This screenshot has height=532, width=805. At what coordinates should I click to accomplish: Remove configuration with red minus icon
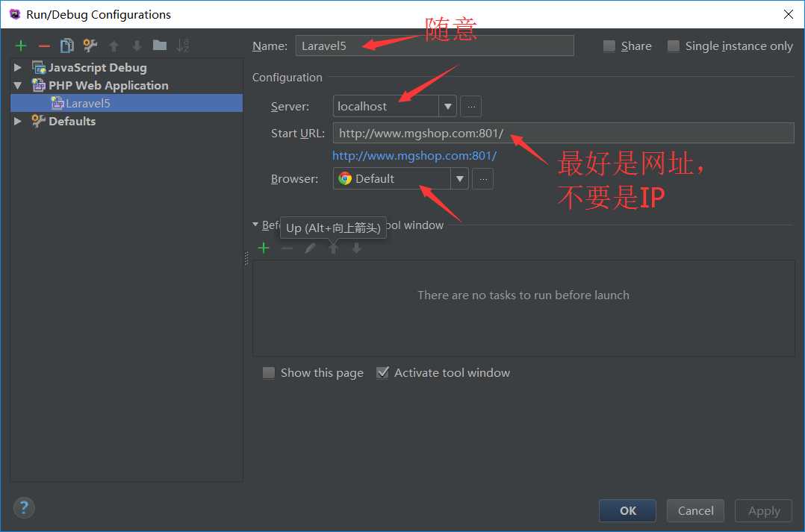[44, 46]
